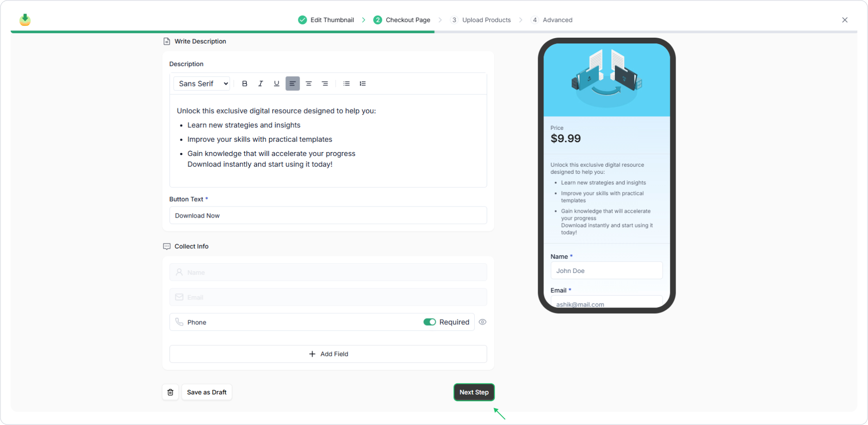Apply bold formatting to description
This screenshot has width=868, height=425.
[x=244, y=84]
